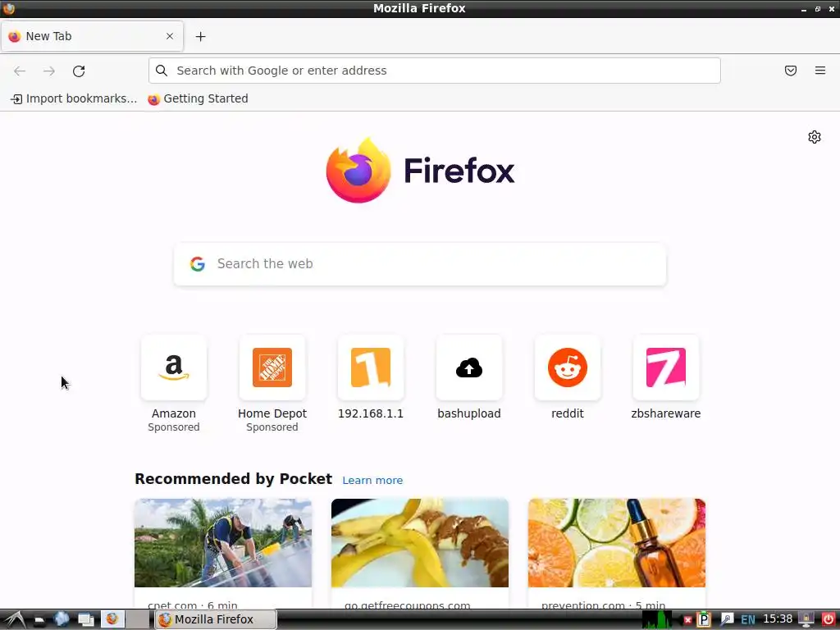Click the CPU usage monitor in tray

point(656,619)
